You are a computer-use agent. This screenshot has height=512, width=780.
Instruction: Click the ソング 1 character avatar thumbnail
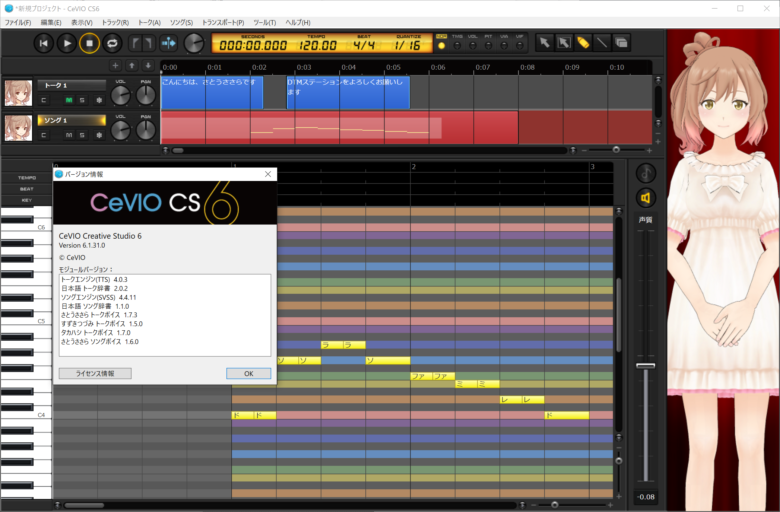18,128
